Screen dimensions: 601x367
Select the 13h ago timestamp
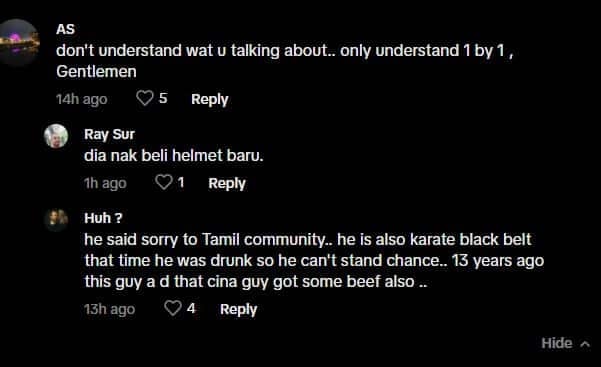[110, 309]
